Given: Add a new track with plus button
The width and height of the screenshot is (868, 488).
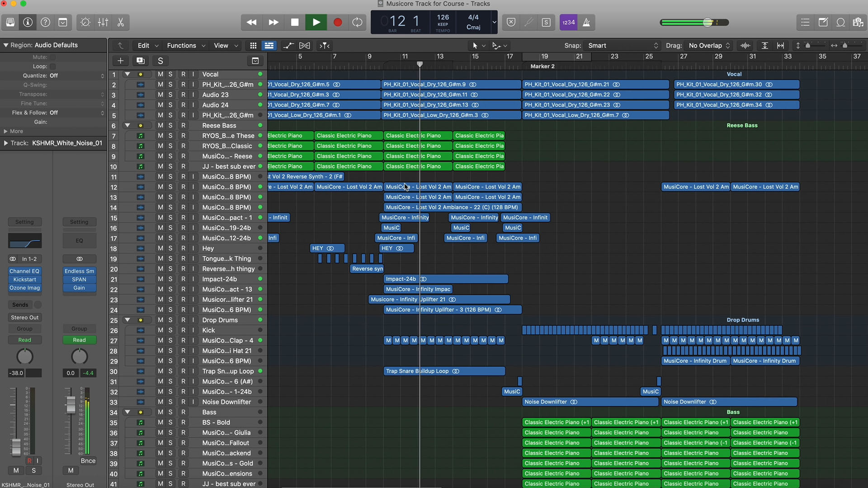Looking at the screenshot, I should tap(120, 61).
